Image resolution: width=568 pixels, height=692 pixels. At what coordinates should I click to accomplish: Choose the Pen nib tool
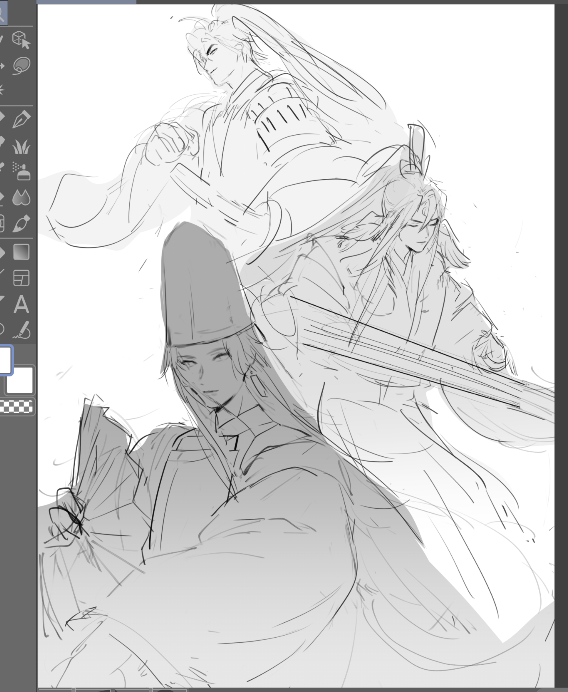pos(21,119)
